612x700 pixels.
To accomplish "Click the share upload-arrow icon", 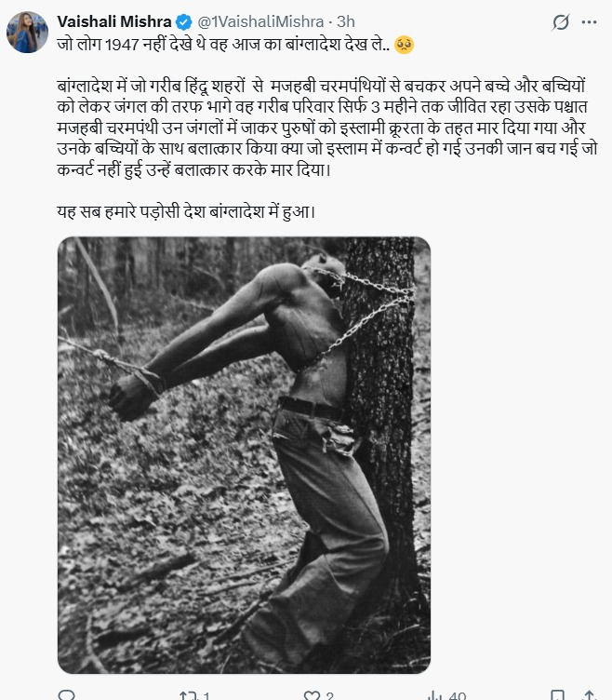I will click(x=590, y=695).
